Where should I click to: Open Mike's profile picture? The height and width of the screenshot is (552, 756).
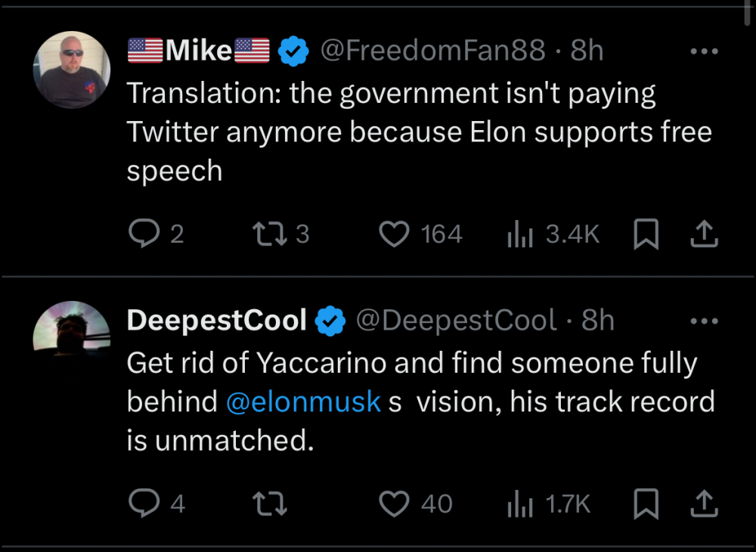click(x=72, y=72)
